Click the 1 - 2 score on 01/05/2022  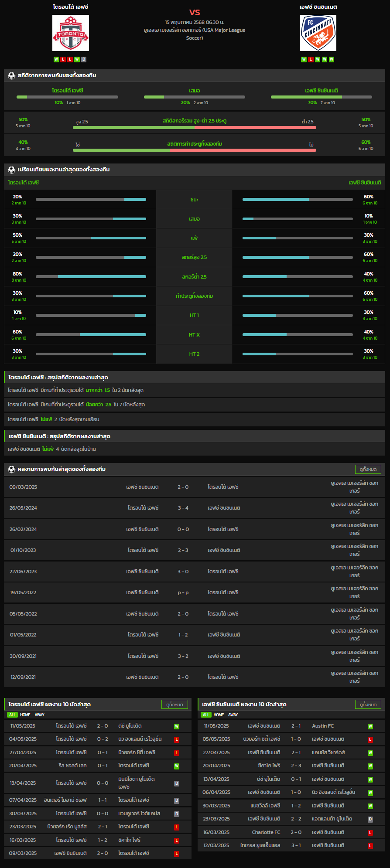[183, 635]
